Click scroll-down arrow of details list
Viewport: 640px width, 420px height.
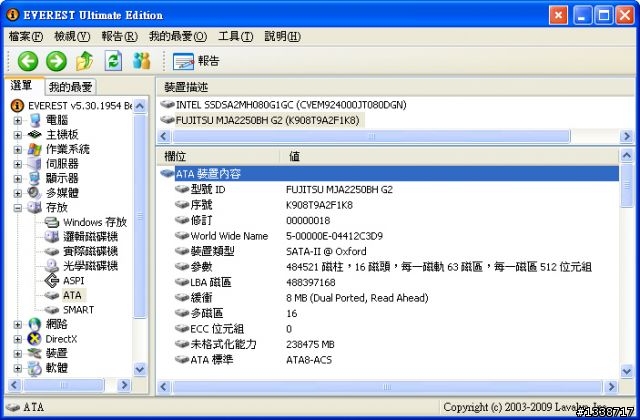(x=627, y=371)
